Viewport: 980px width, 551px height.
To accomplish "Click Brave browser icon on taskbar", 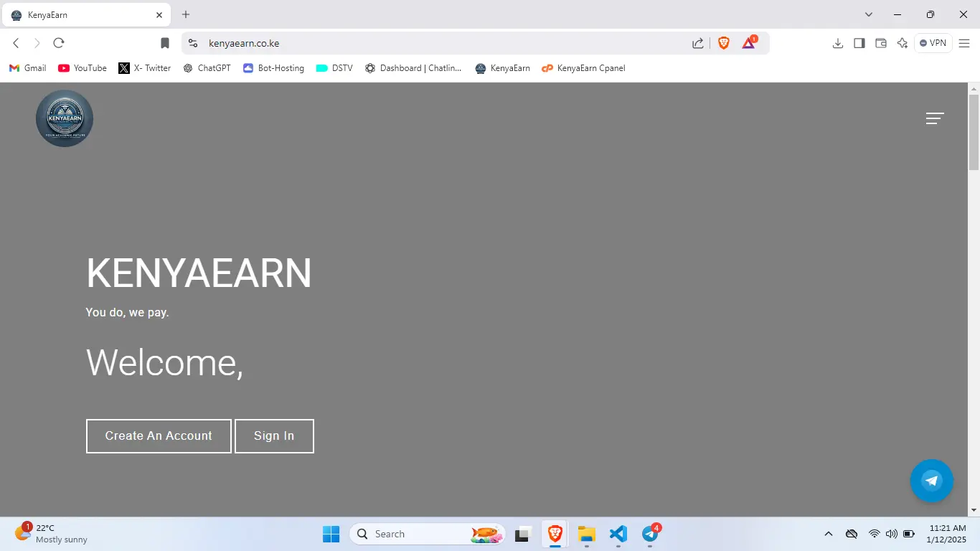I will (555, 534).
